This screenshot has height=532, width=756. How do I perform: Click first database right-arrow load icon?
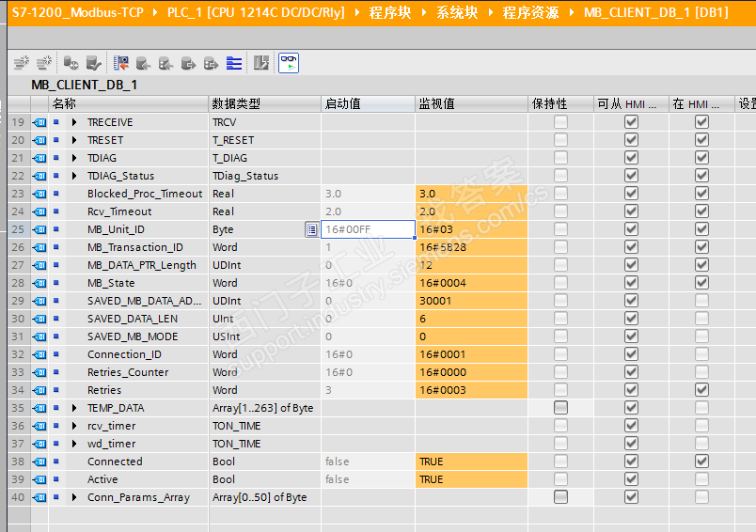(x=188, y=63)
